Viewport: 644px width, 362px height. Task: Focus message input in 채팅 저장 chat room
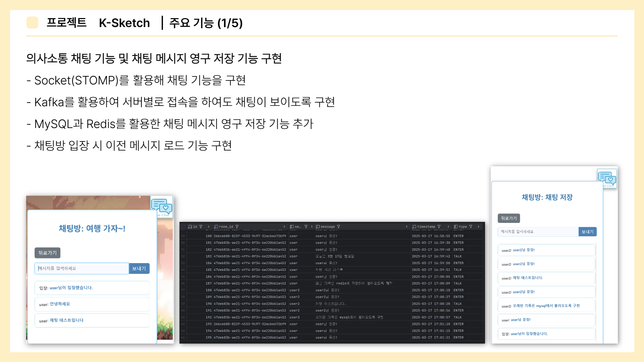(x=538, y=232)
